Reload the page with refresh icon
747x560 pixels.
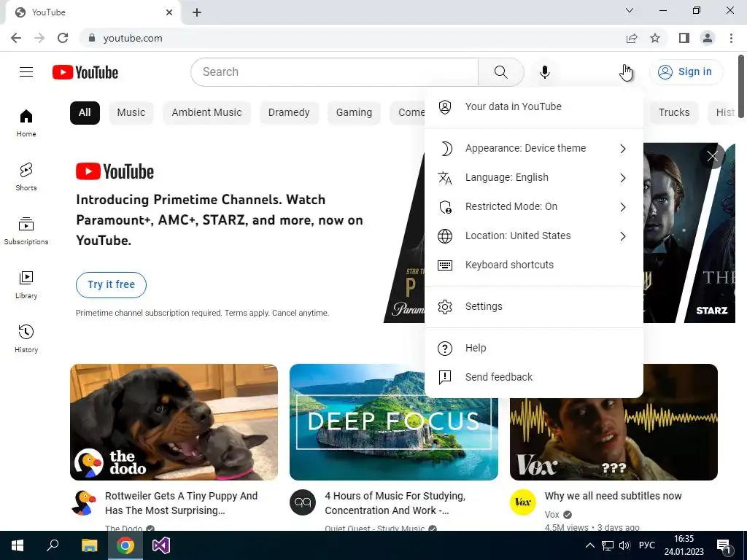63,38
